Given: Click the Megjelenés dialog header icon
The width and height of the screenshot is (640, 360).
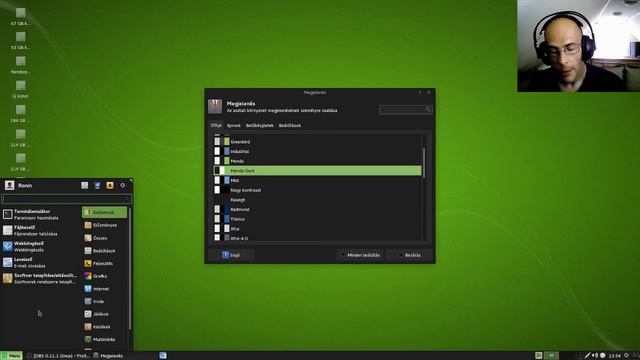Looking at the screenshot, I should coord(215,107).
